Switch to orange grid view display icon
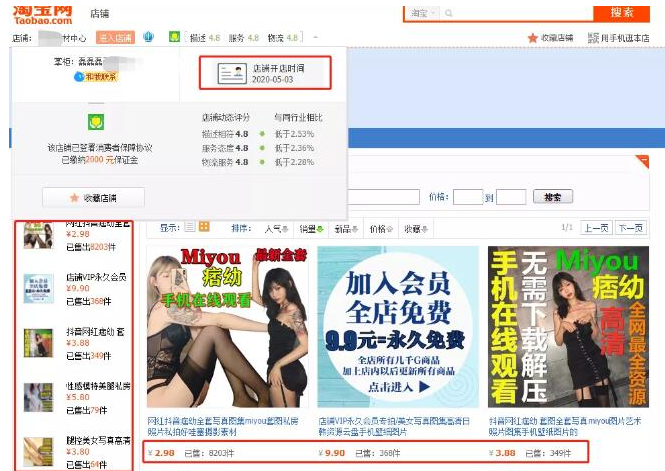 click(x=204, y=227)
